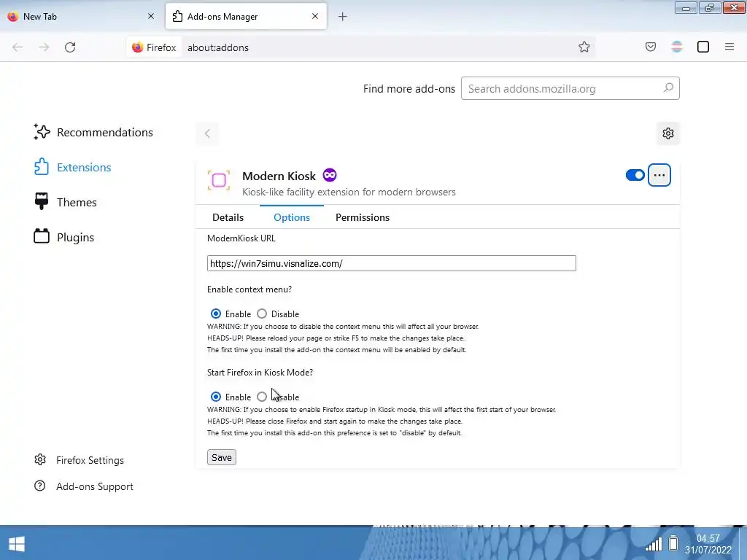Click the Add-ons Support question mark icon

(40, 486)
